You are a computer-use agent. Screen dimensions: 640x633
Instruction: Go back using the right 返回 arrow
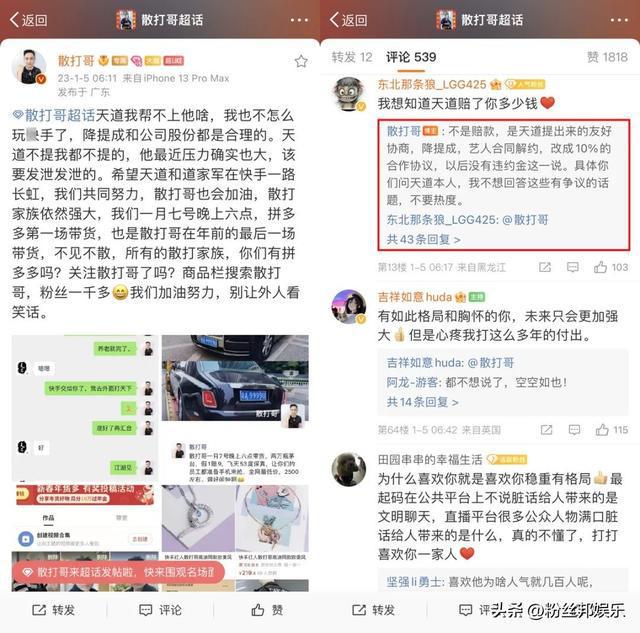[349, 20]
